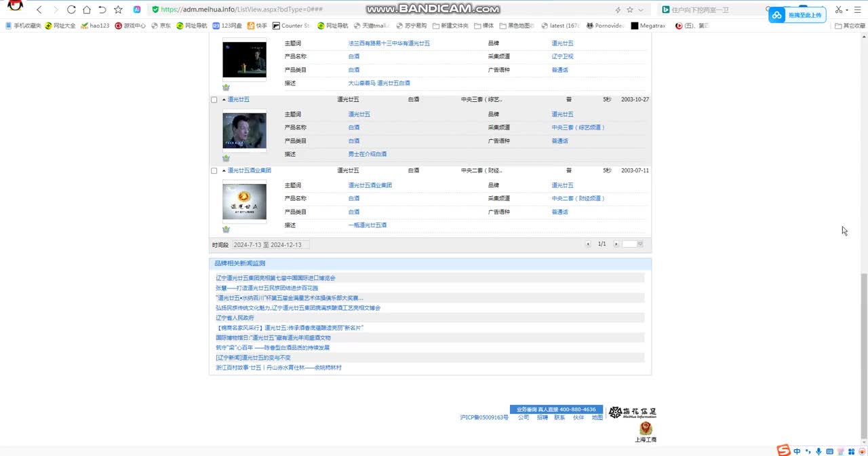The width and height of the screenshot is (868, 456).
Task: Click the undo/restore closed tab icon
Action: pyautogui.click(x=102, y=9)
